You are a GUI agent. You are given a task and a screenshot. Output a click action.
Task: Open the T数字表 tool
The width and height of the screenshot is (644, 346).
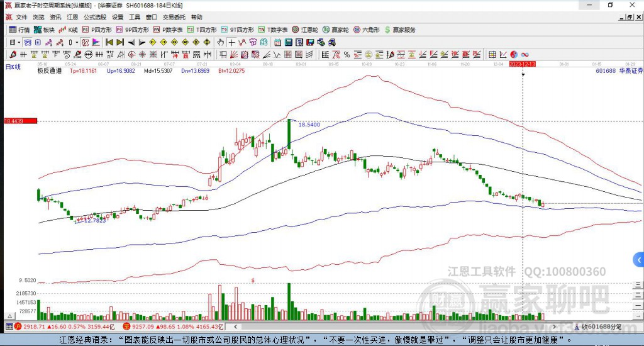coord(273,30)
